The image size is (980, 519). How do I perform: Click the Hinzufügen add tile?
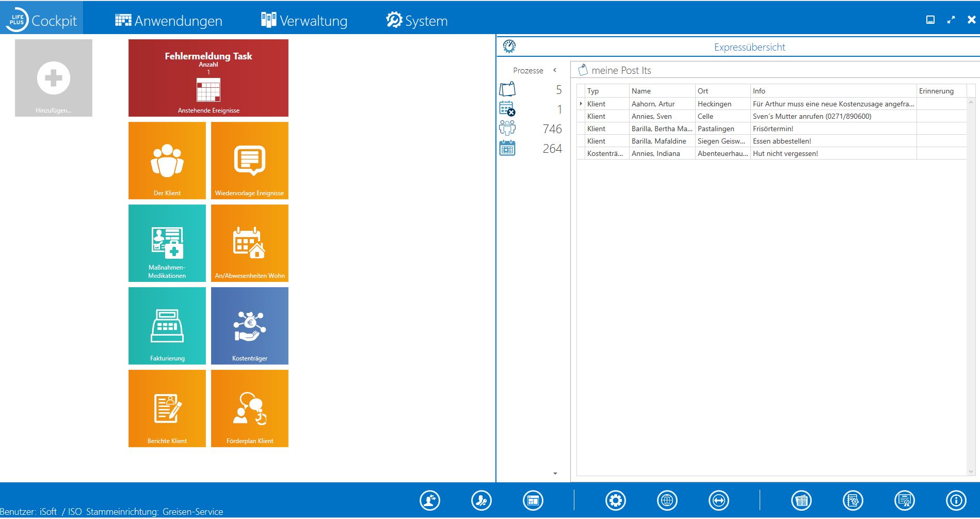(x=54, y=78)
